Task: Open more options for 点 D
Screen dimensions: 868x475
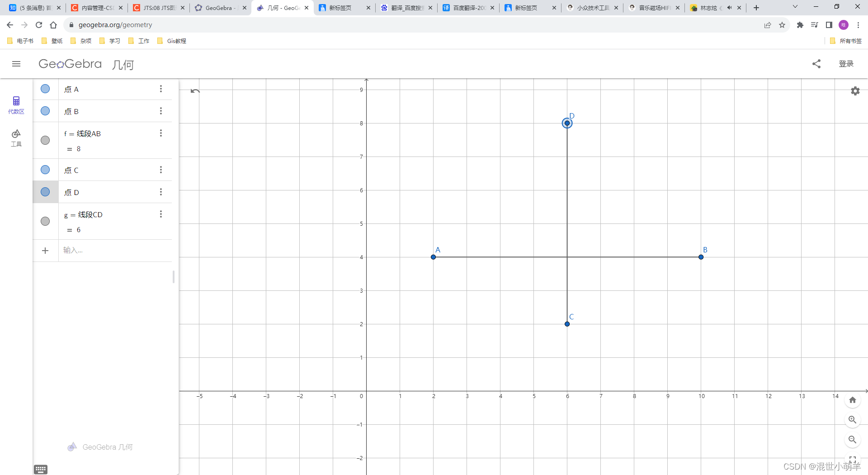Action: tap(161, 192)
